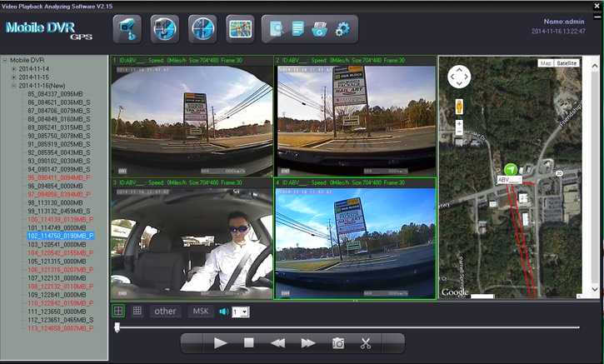Click the MSK button
Viewport: 604px width, 364px height.
(x=201, y=311)
